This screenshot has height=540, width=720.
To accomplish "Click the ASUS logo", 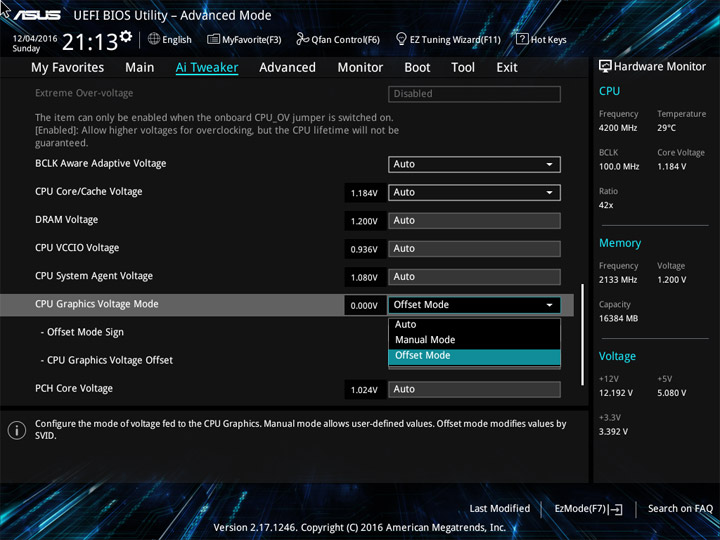I will (37, 15).
